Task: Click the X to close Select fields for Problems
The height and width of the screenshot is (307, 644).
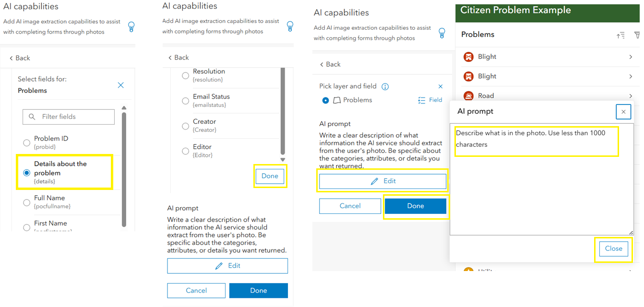Action: pos(120,85)
